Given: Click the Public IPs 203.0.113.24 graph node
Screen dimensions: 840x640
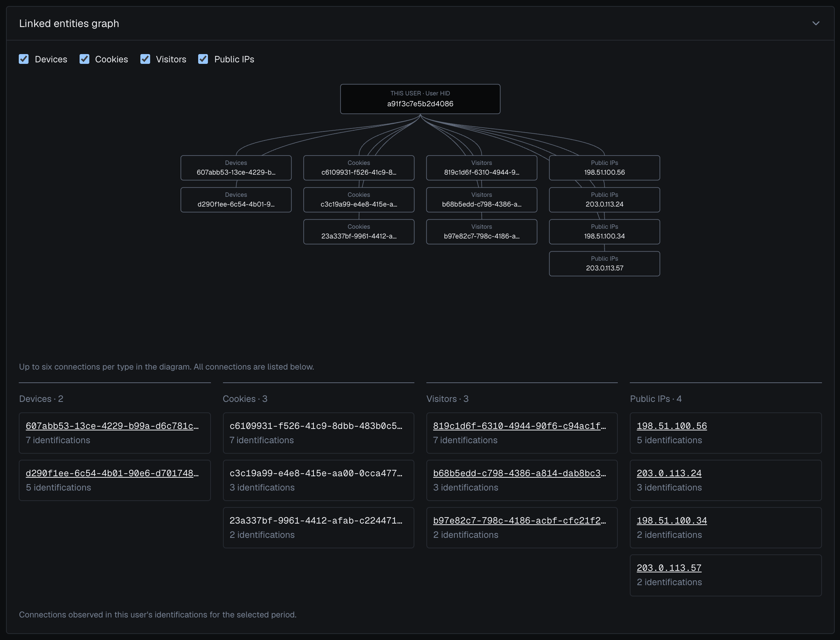Looking at the screenshot, I should click(604, 199).
